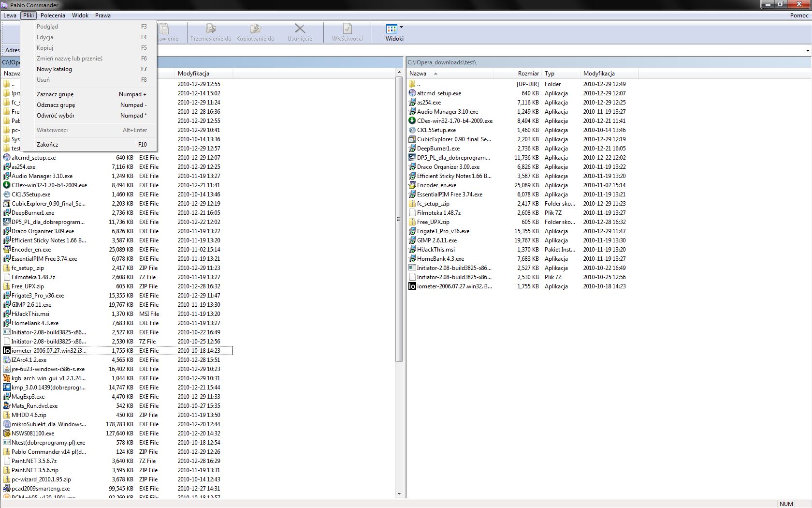Select Frigate3_Pro_v36.exe in right panel
The height and width of the screenshot is (508, 812).
pos(443,231)
